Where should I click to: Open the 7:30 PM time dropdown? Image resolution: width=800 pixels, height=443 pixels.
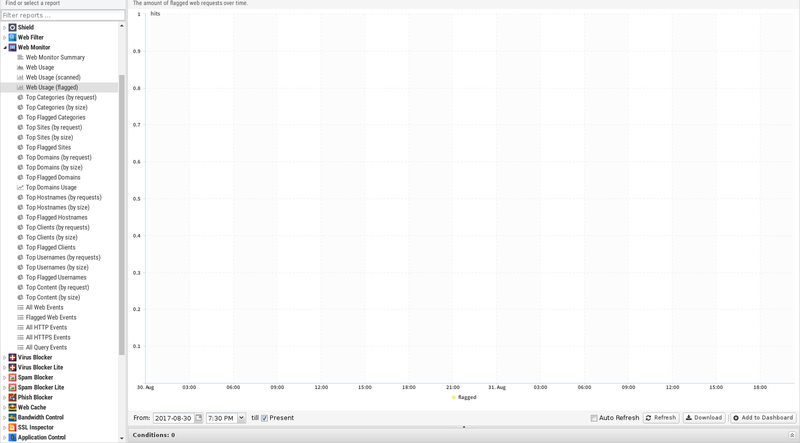click(241, 418)
